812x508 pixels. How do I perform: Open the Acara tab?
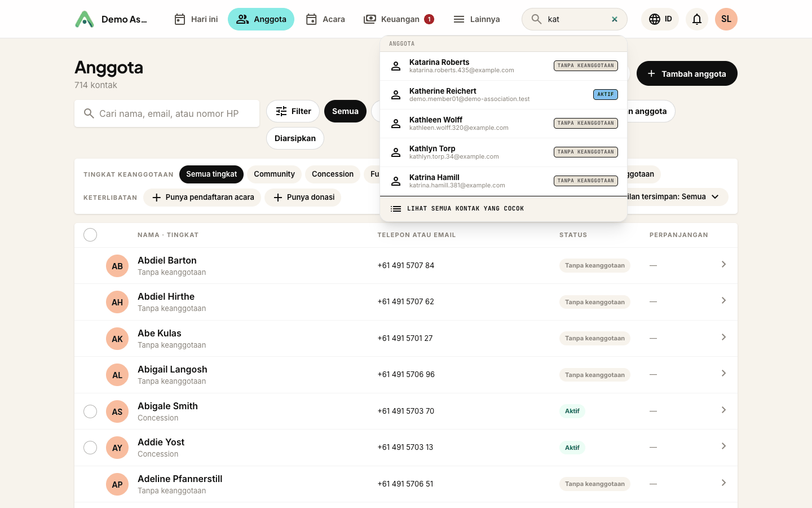click(x=325, y=19)
